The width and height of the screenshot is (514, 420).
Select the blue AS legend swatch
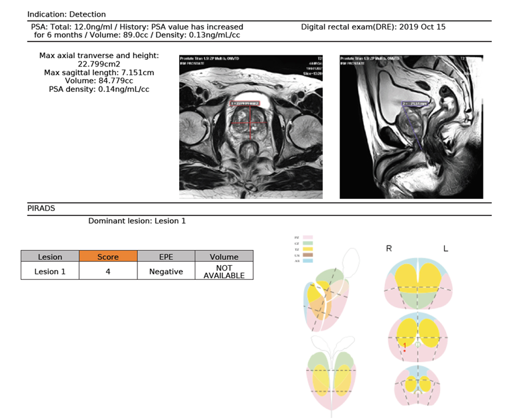click(307, 261)
